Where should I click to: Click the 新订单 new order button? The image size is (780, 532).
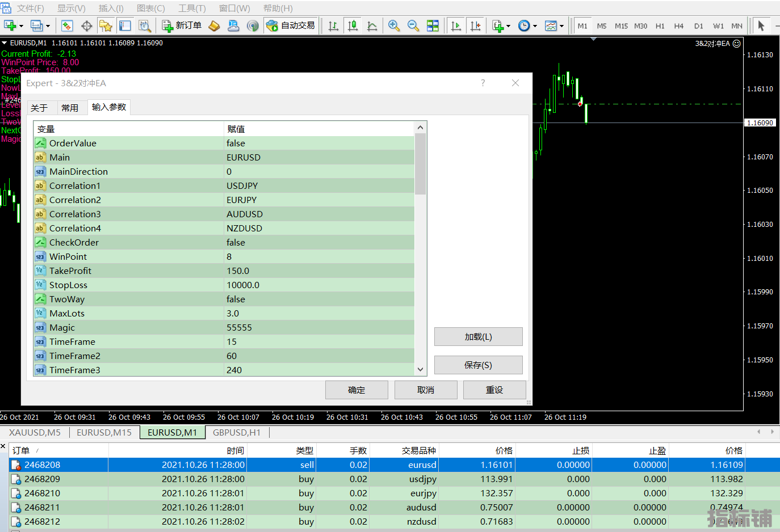(182, 26)
